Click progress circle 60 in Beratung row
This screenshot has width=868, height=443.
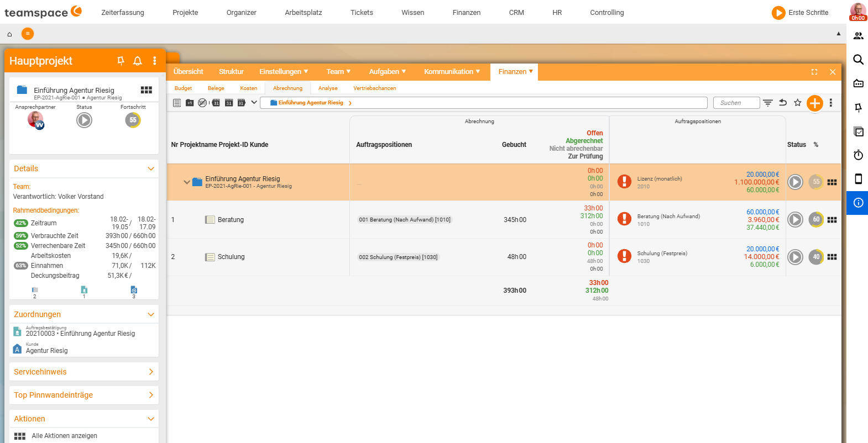816,219
